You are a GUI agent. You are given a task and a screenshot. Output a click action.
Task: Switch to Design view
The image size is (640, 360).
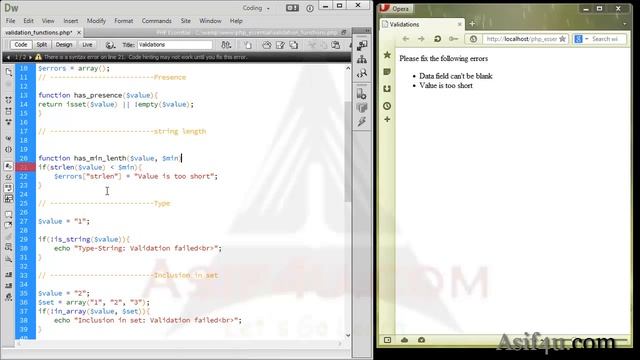(x=64, y=45)
